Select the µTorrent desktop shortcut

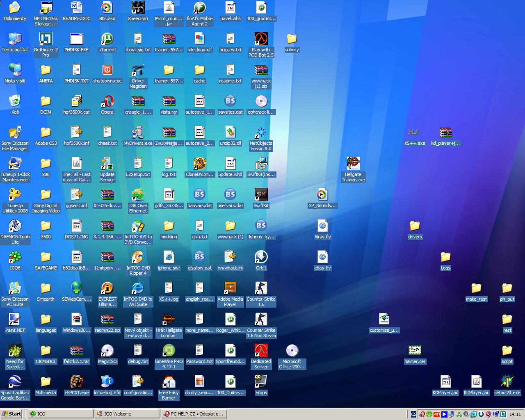pyautogui.click(x=107, y=39)
